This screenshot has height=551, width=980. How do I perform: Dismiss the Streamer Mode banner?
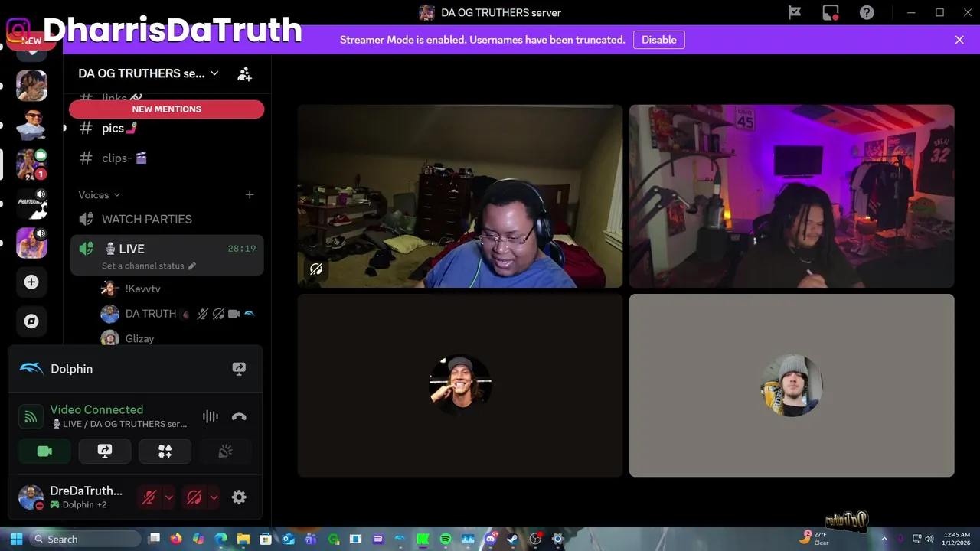pyautogui.click(x=959, y=40)
